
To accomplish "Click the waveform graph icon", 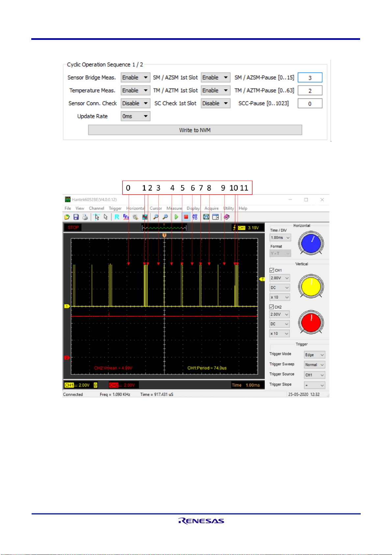I will pyautogui.click(x=144, y=217).
